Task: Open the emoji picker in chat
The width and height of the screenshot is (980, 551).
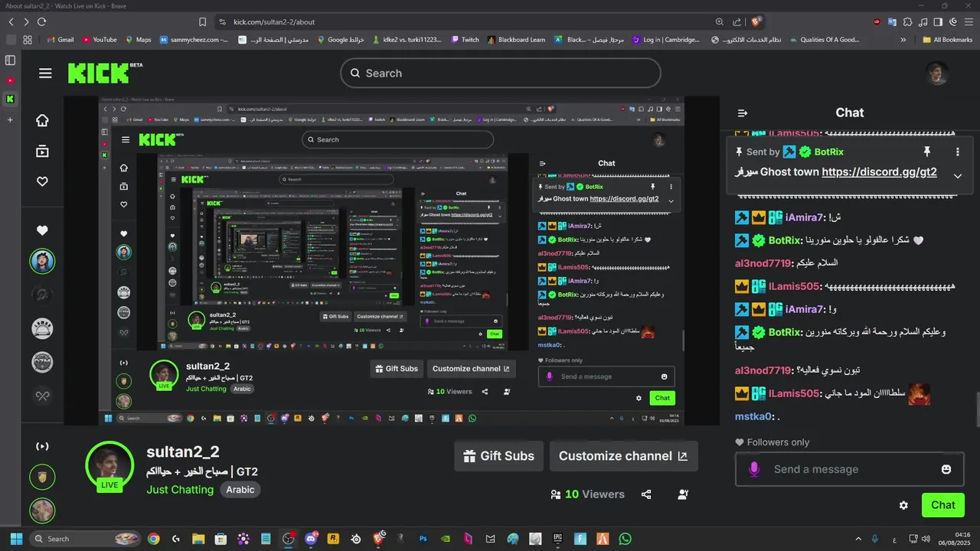Action: pos(946,469)
